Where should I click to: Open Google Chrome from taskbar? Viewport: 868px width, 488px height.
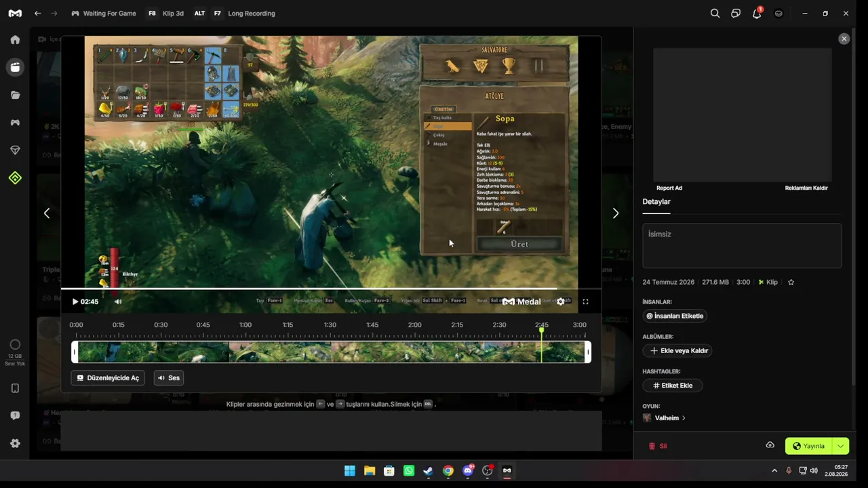[448, 470]
